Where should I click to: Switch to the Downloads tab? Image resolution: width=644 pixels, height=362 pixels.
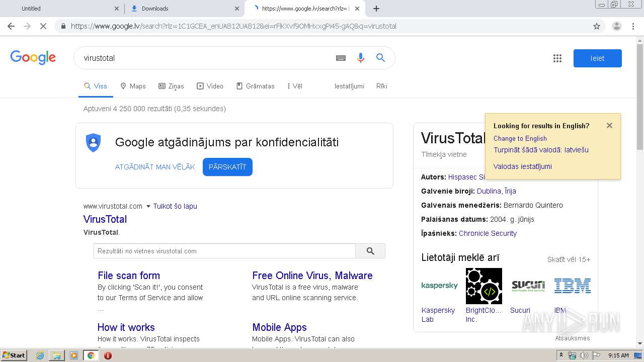[x=184, y=9]
